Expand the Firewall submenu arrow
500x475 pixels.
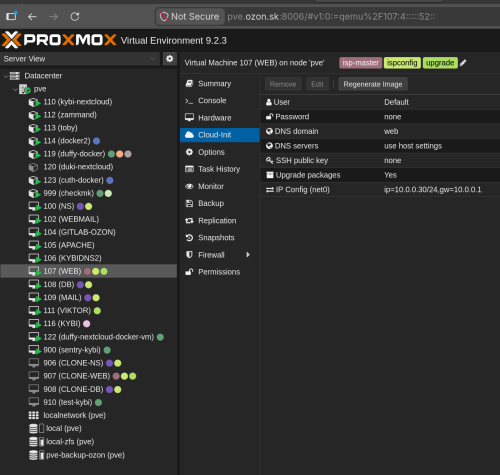click(x=248, y=255)
